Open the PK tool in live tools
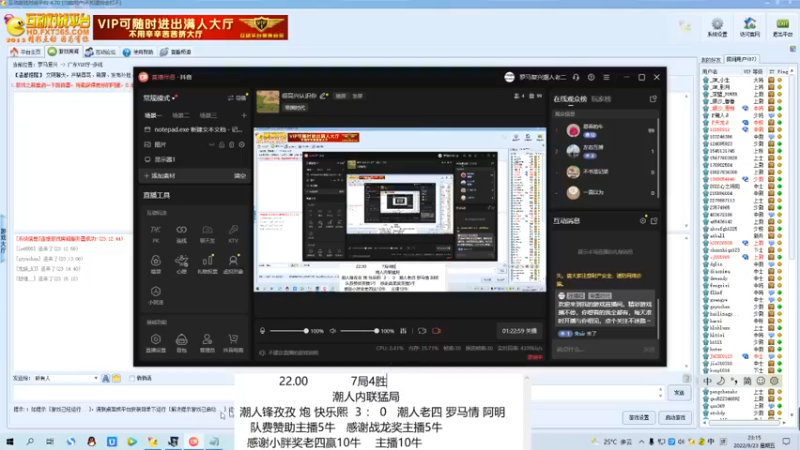The width and height of the screenshot is (800, 450). [156, 233]
